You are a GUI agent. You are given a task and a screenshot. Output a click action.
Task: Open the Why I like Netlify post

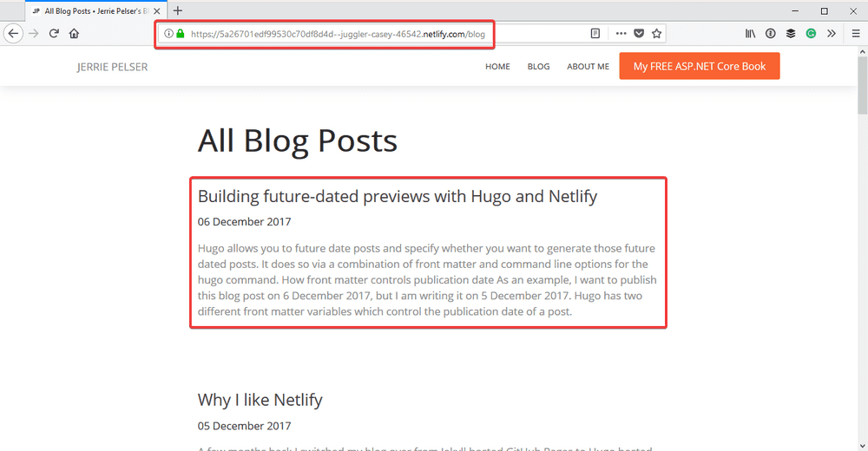[260, 400]
